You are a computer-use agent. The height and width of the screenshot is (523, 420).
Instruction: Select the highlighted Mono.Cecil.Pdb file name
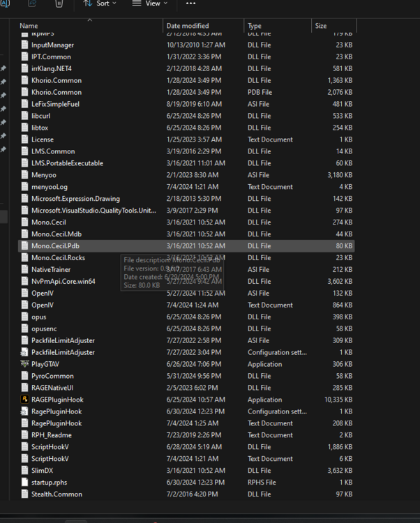point(55,246)
